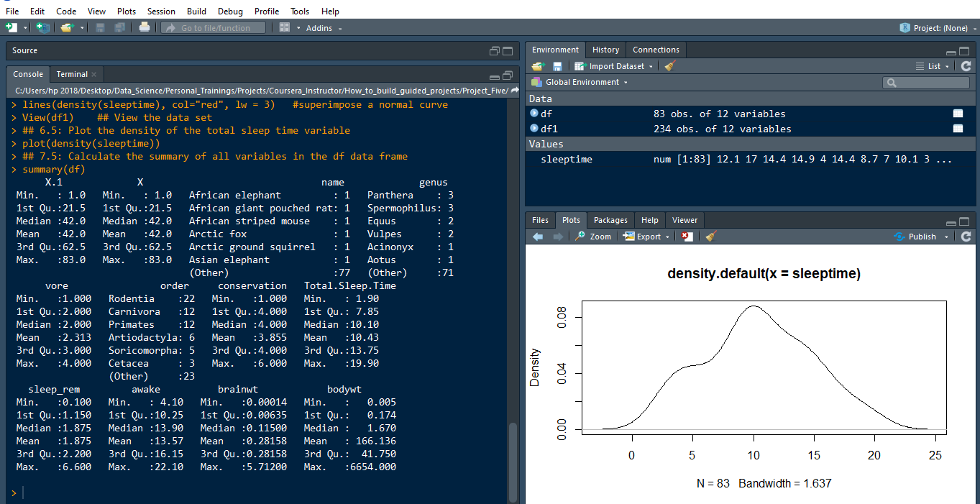Click the save workspace floppy icon
980x504 pixels.
point(557,66)
